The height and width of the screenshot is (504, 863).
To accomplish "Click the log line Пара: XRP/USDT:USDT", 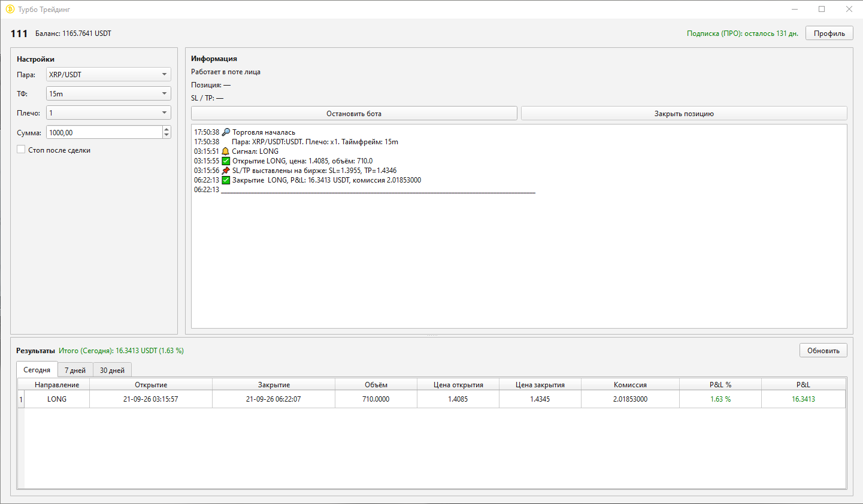I will point(315,142).
